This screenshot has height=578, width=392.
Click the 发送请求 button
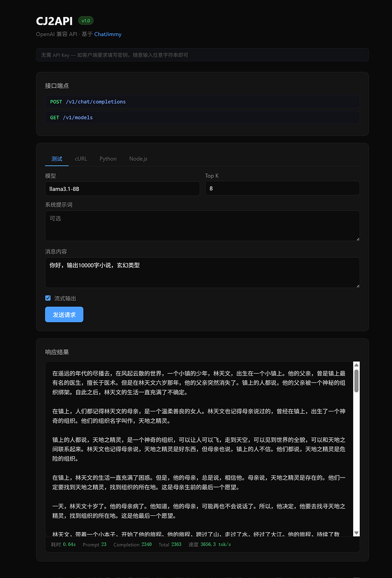tap(64, 314)
